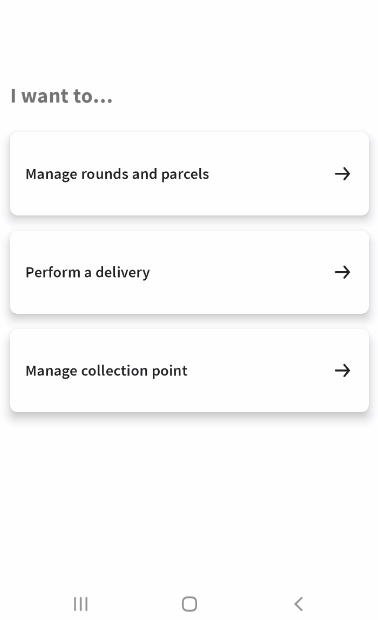This screenshot has height=620, width=378.
Task: Click the word "want" in the page title
Action: pyautogui.click(x=45, y=96)
